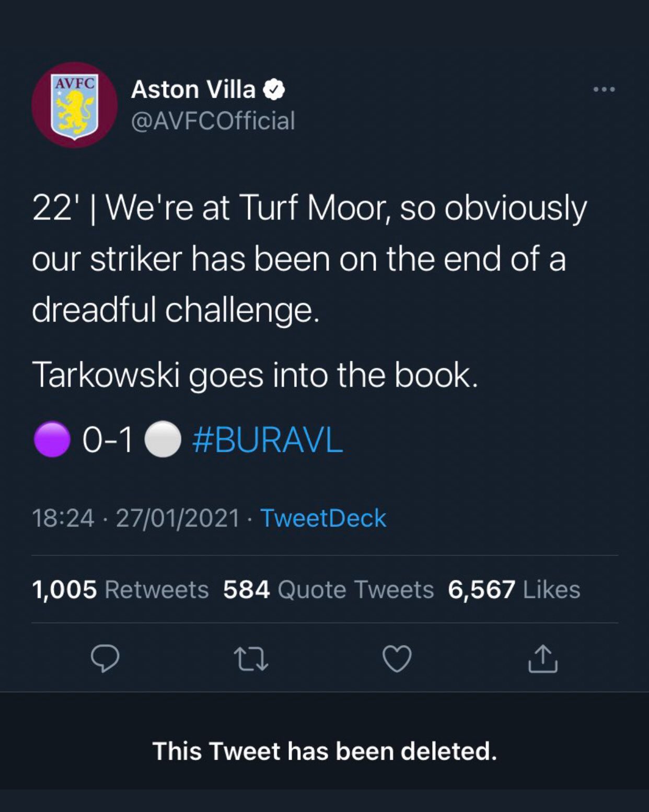Open the #BURAVL hashtag link
Viewport: 649px width, 812px height.
point(268,440)
